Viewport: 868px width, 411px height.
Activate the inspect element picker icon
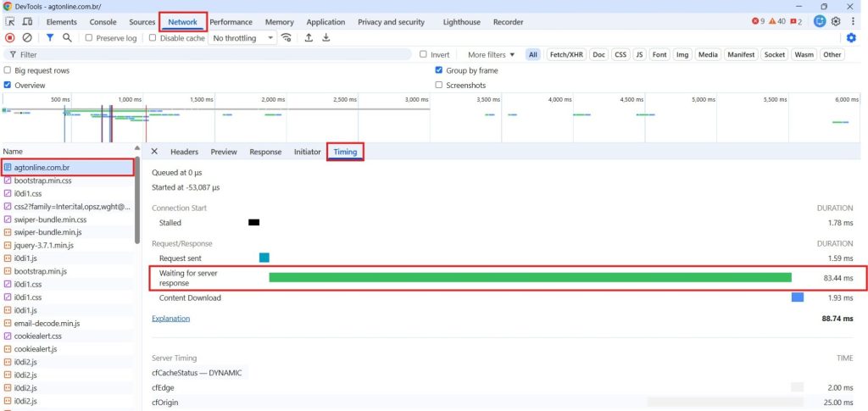click(10, 21)
